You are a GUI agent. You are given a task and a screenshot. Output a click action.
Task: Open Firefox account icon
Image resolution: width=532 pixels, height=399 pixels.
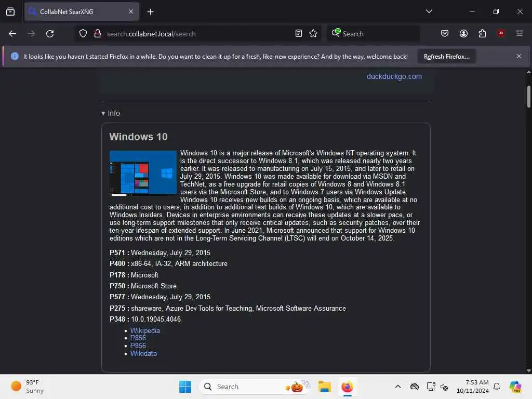click(x=463, y=34)
